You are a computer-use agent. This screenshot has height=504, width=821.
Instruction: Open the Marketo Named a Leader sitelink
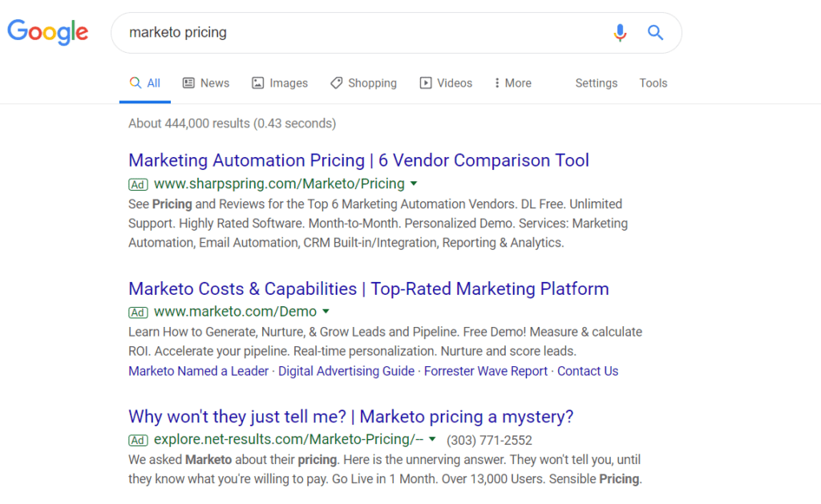pyautogui.click(x=199, y=371)
